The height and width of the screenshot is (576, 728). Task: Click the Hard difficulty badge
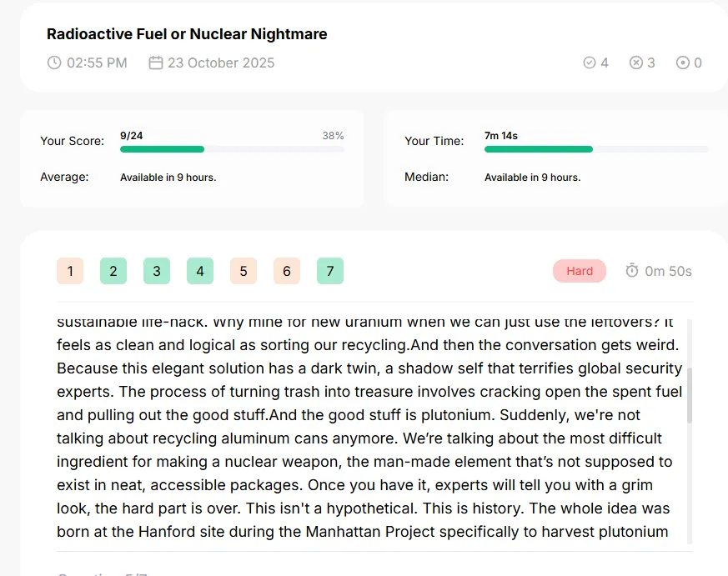tap(580, 271)
